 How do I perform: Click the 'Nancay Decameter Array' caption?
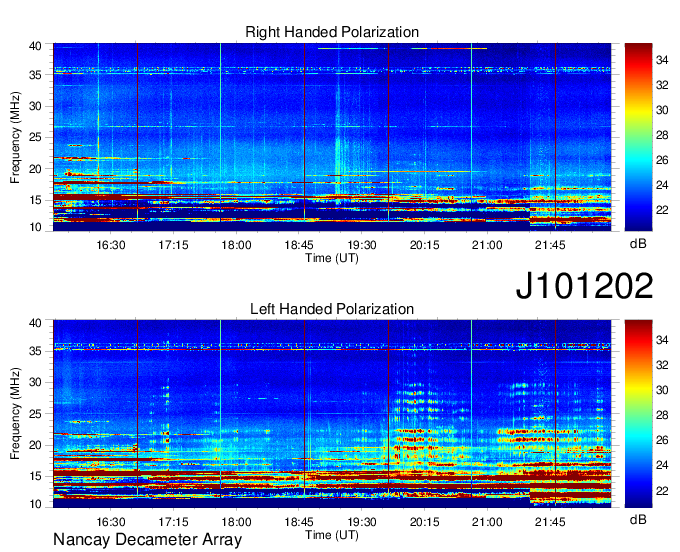(147, 539)
